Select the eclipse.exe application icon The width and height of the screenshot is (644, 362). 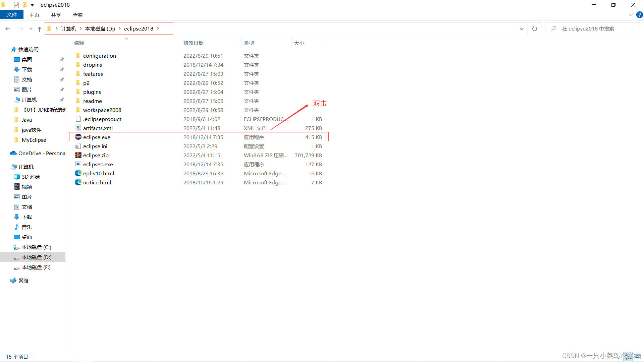(x=78, y=137)
